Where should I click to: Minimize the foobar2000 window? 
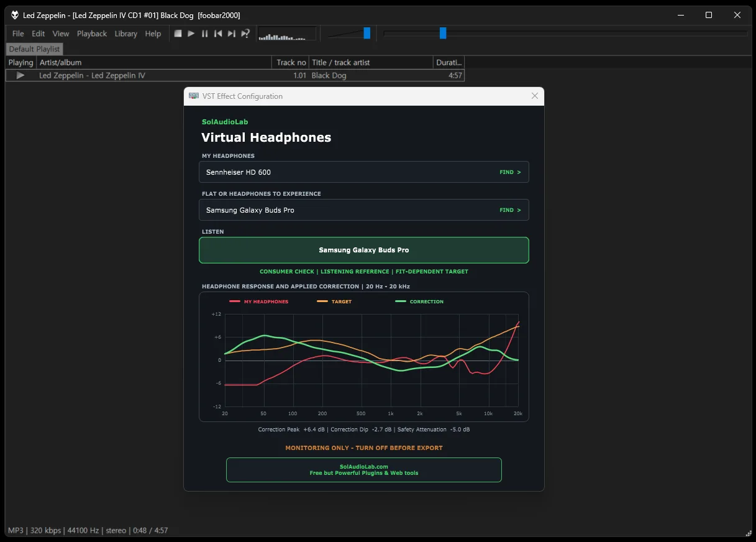680,15
